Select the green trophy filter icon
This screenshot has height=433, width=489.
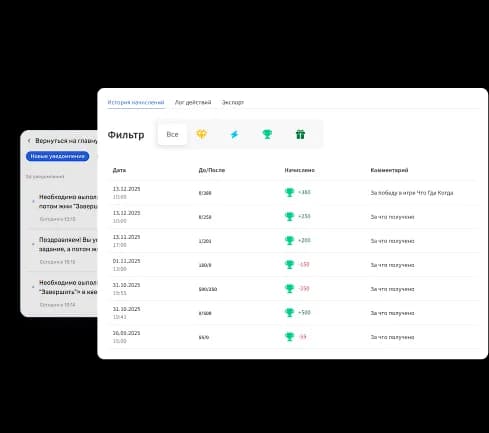[x=267, y=134]
